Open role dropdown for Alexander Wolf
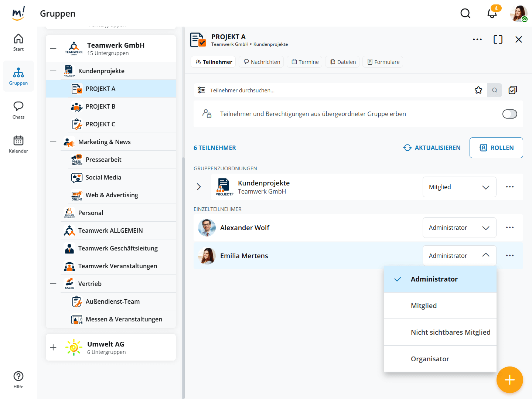The image size is (532, 399). point(459,228)
